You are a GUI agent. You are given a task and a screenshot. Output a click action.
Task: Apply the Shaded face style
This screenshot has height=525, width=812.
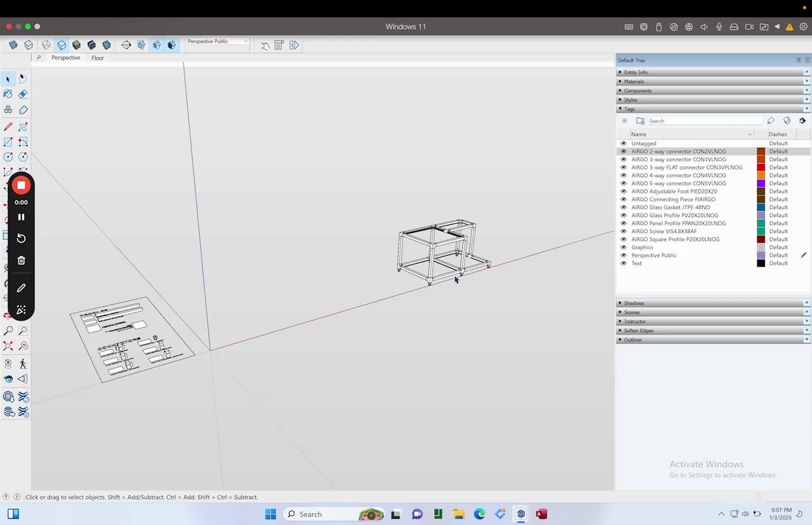76,45
